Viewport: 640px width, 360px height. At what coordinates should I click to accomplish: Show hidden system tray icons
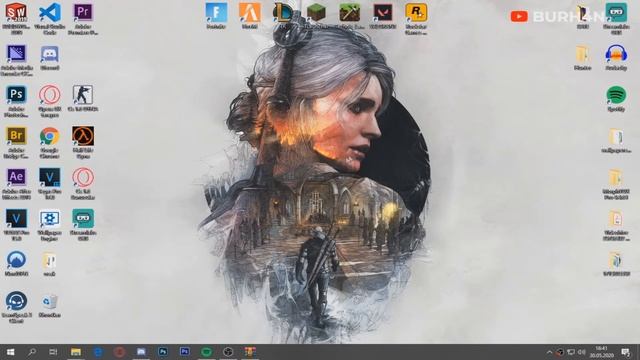point(549,352)
